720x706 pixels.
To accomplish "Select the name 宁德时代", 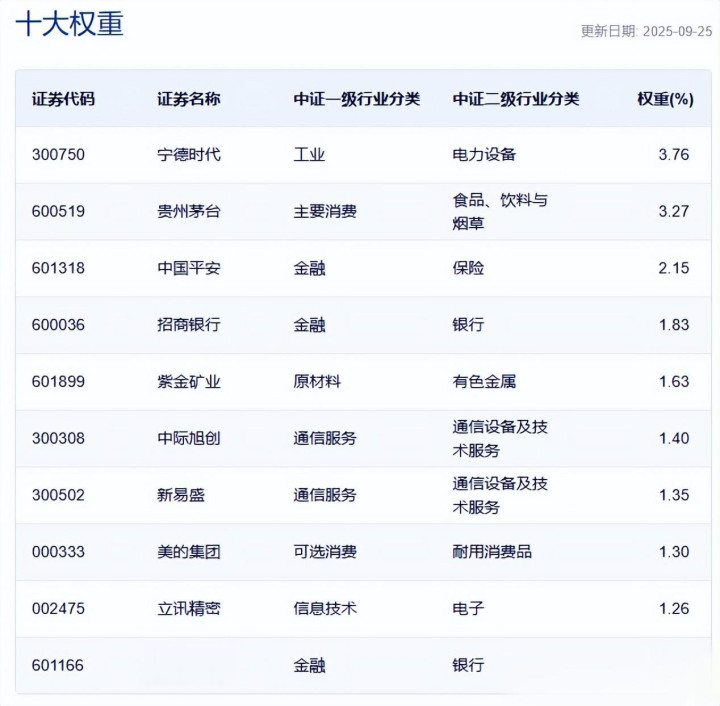I will click(189, 155).
